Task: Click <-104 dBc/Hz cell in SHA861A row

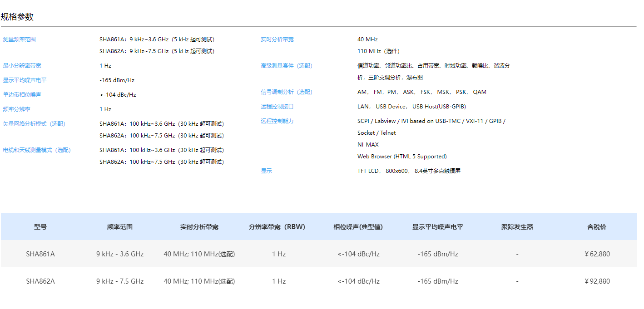Action: tap(358, 254)
